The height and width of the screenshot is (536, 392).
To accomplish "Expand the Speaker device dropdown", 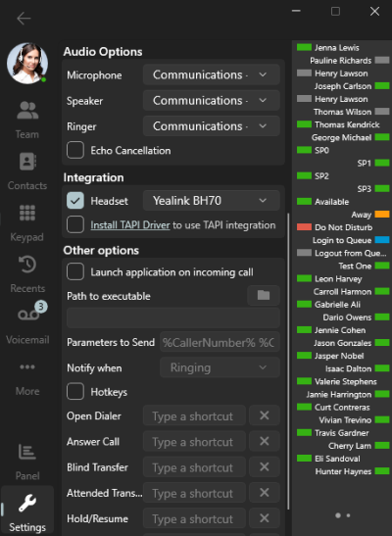I will click(x=212, y=101).
